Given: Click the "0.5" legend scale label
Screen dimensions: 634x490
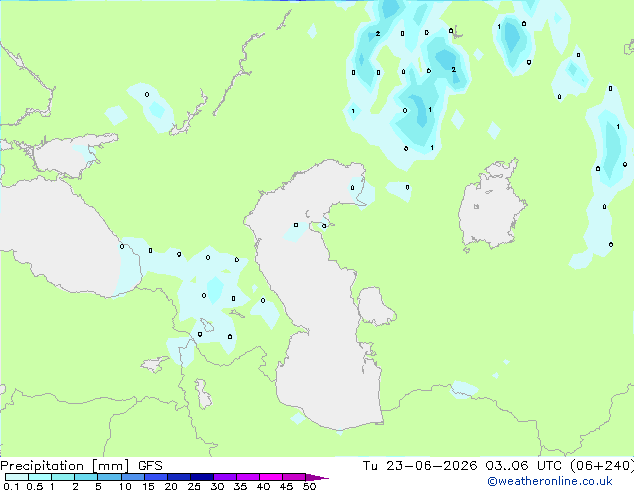Looking at the screenshot, I should click(35, 486).
